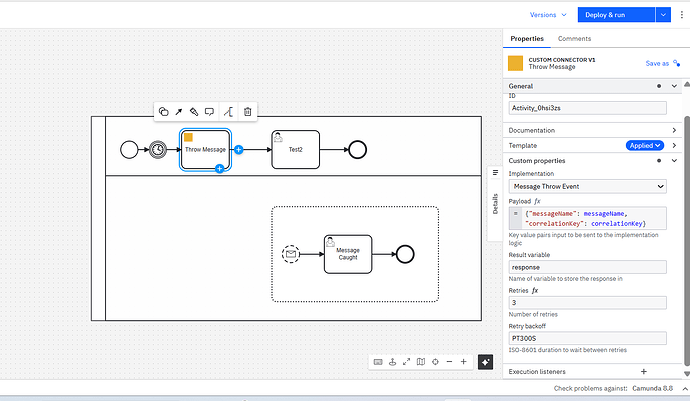Click the Save as link
Image resolution: width=690 pixels, height=401 pixels.
[x=657, y=63]
